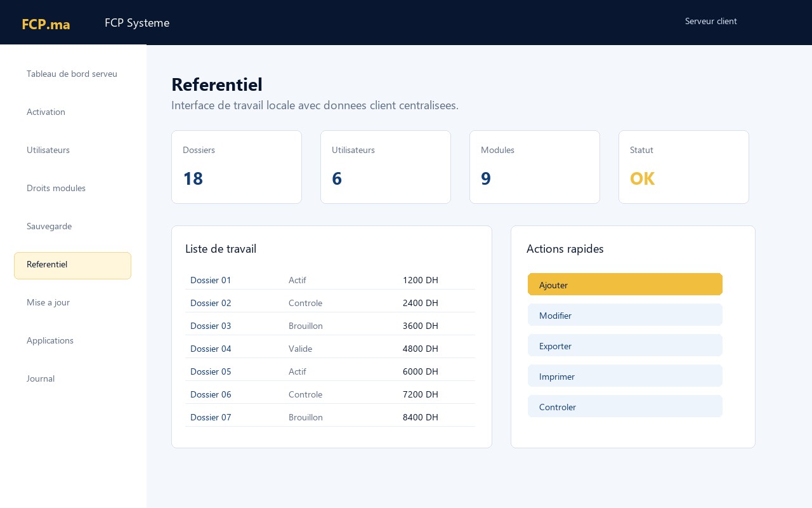Click the Actif status of Dossier 05
This screenshot has height=508, width=812.
pyautogui.click(x=298, y=371)
